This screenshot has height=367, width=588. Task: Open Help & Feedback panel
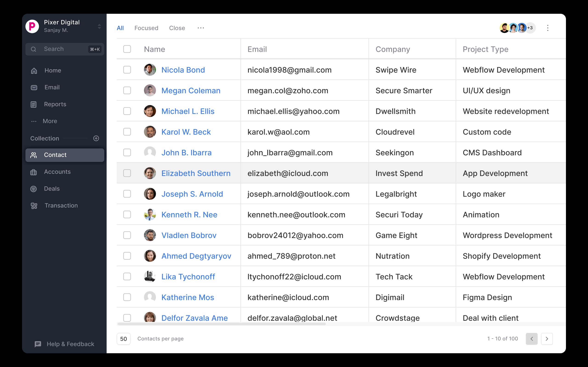65,344
